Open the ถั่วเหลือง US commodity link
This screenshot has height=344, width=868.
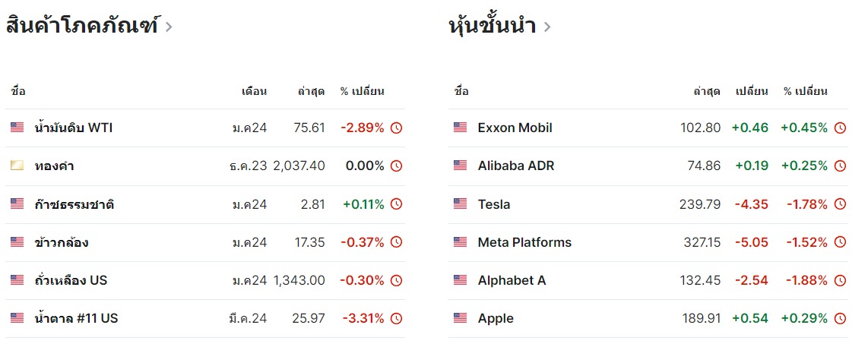pyautogui.click(x=71, y=280)
